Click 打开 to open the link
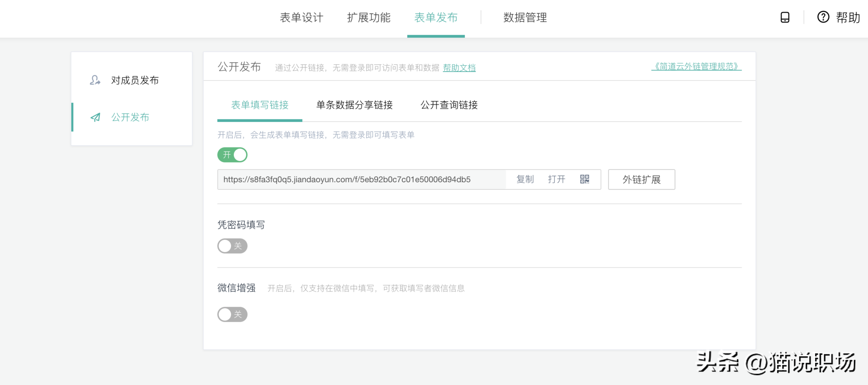Screen dimensions: 868x385 pos(556,179)
